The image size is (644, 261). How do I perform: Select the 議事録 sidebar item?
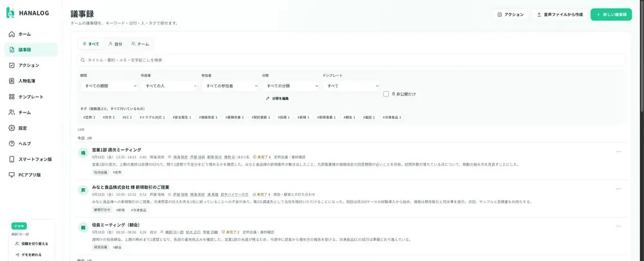[x=31, y=50]
